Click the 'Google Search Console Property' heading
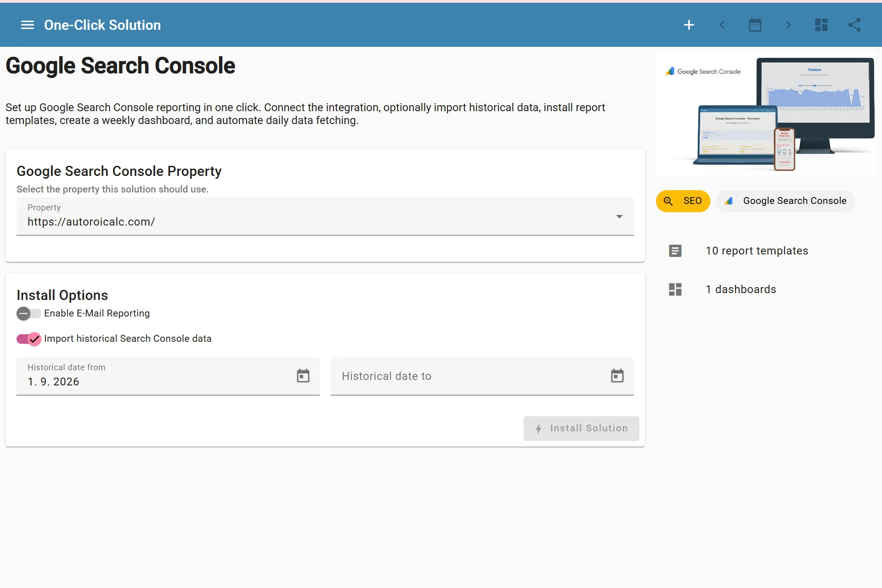The image size is (882, 588). coord(119,171)
